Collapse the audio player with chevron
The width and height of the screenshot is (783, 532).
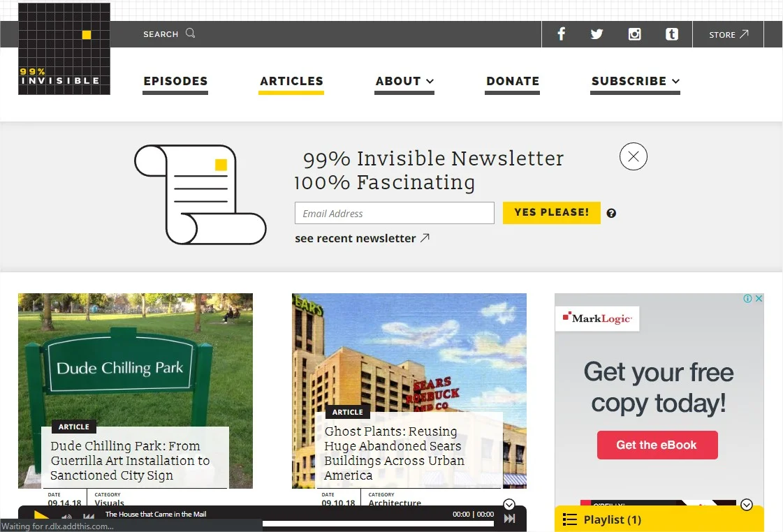(x=509, y=505)
